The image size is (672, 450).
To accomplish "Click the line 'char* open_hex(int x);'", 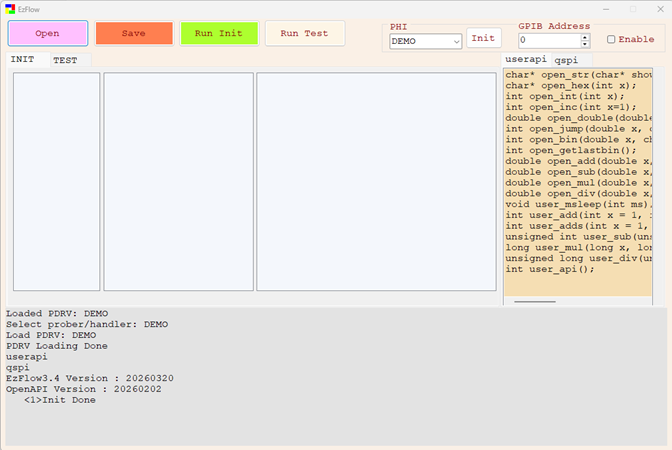I will (570, 86).
